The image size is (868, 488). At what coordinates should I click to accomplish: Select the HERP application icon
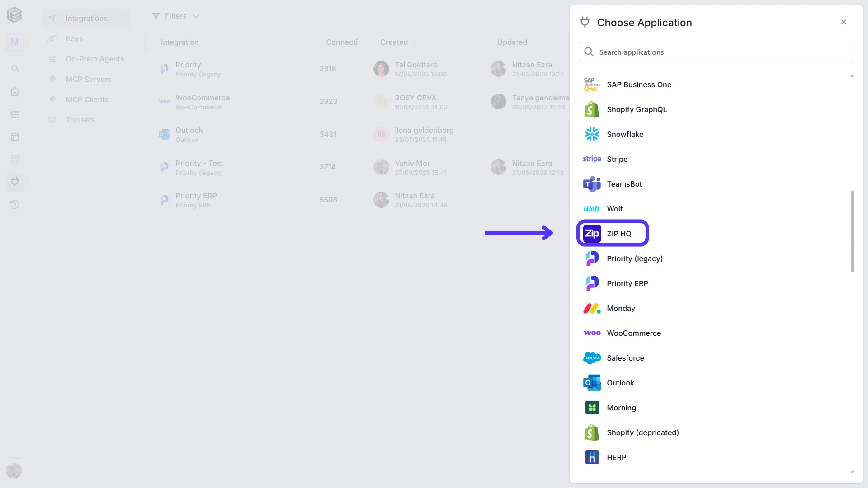tap(592, 457)
